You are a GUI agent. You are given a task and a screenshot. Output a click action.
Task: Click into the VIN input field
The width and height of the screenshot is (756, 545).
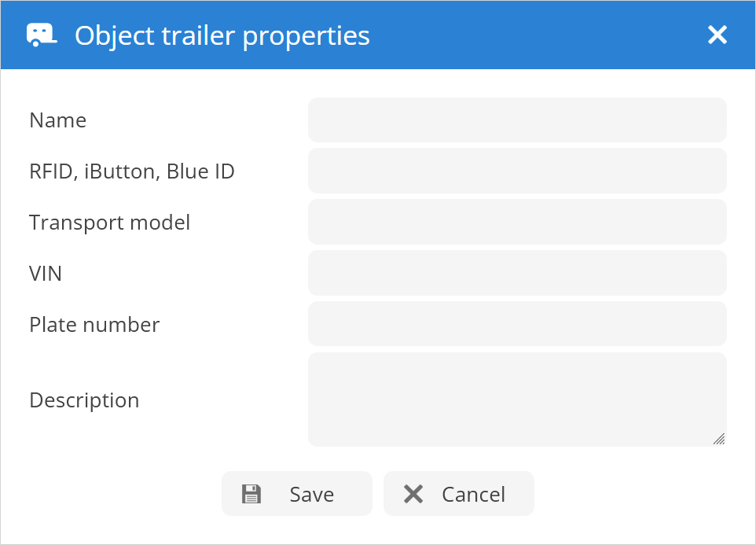click(x=517, y=273)
